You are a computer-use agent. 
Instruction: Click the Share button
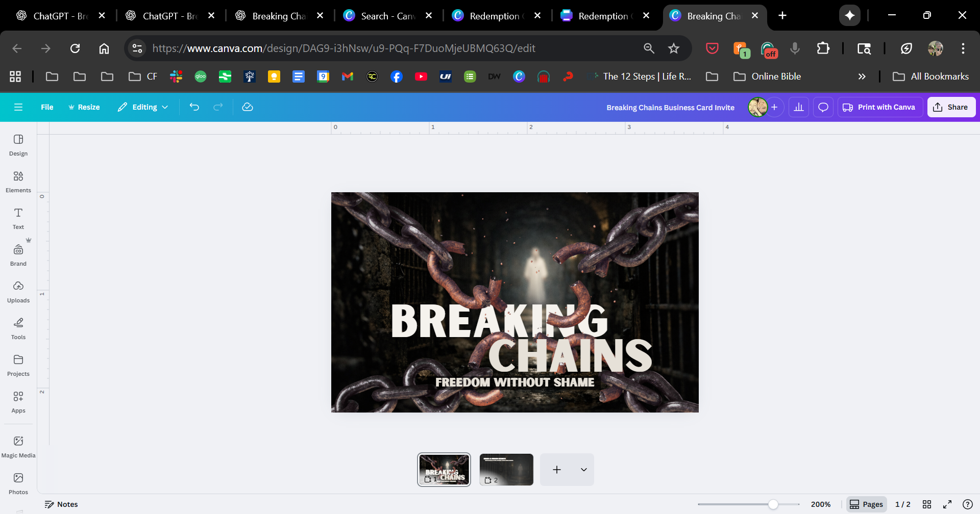click(951, 107)
